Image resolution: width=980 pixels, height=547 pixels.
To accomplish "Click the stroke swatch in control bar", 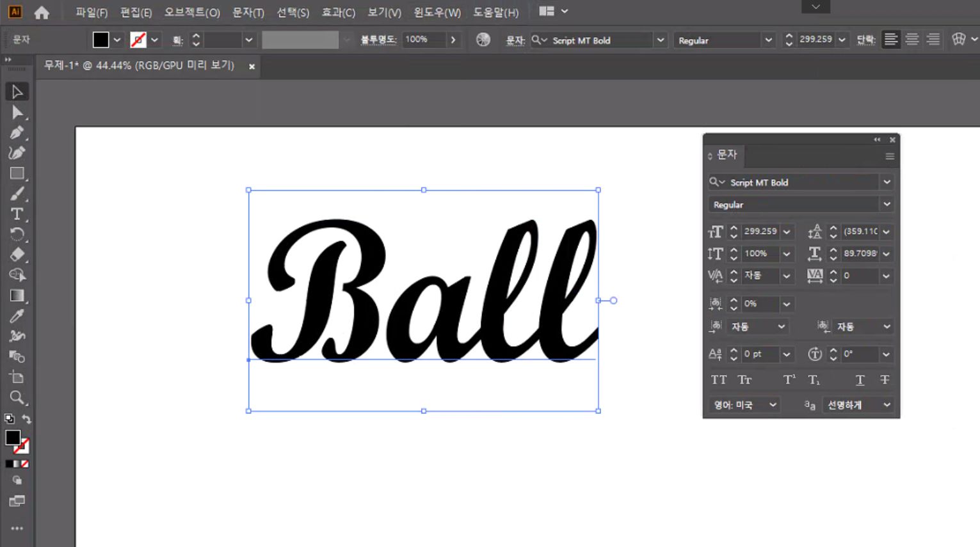I will [138, 40].
